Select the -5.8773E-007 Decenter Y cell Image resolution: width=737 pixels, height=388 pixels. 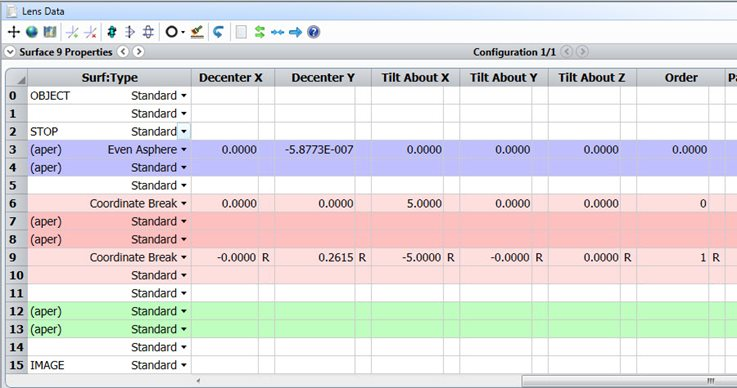tap(315, 150)
